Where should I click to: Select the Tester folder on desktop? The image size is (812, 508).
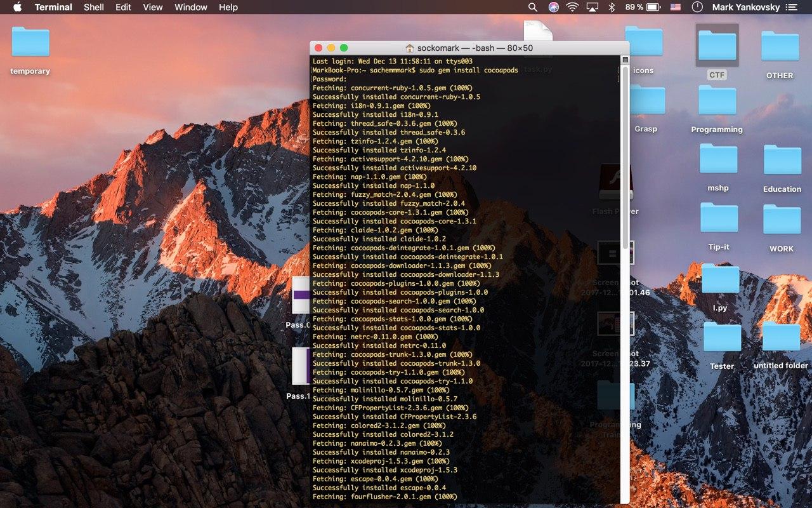click(x=722, y=337)
